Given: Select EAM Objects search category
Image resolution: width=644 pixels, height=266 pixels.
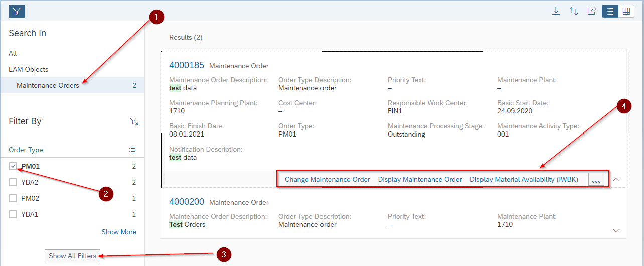Looking at the screenshot, I should pos(29,69).
